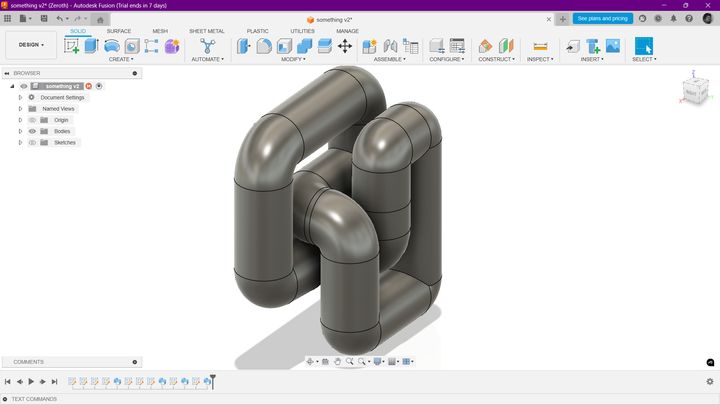
Task: Select the timeline end marker
Action: pos(213,381)
